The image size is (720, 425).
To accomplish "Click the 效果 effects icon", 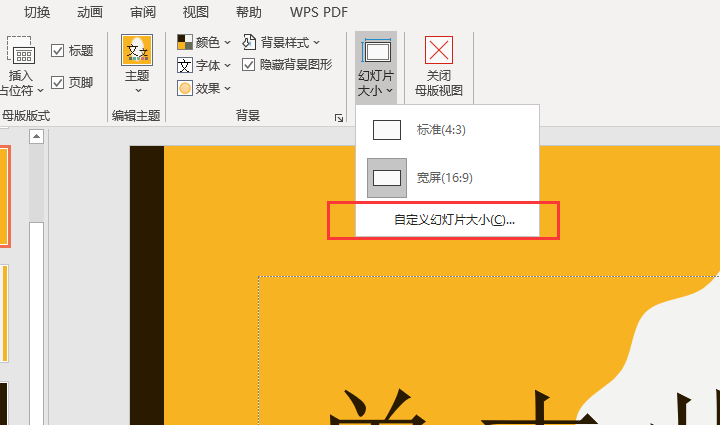I will [x=185, y=88].
